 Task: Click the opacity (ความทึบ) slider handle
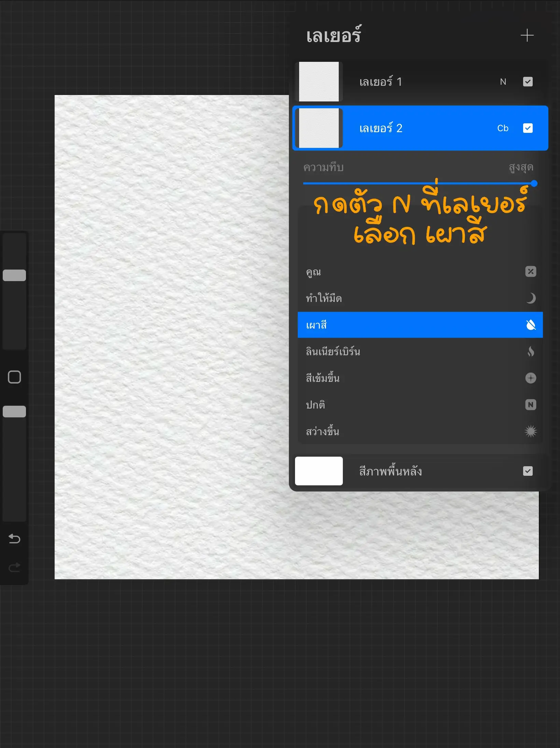(x=533, y=183)
